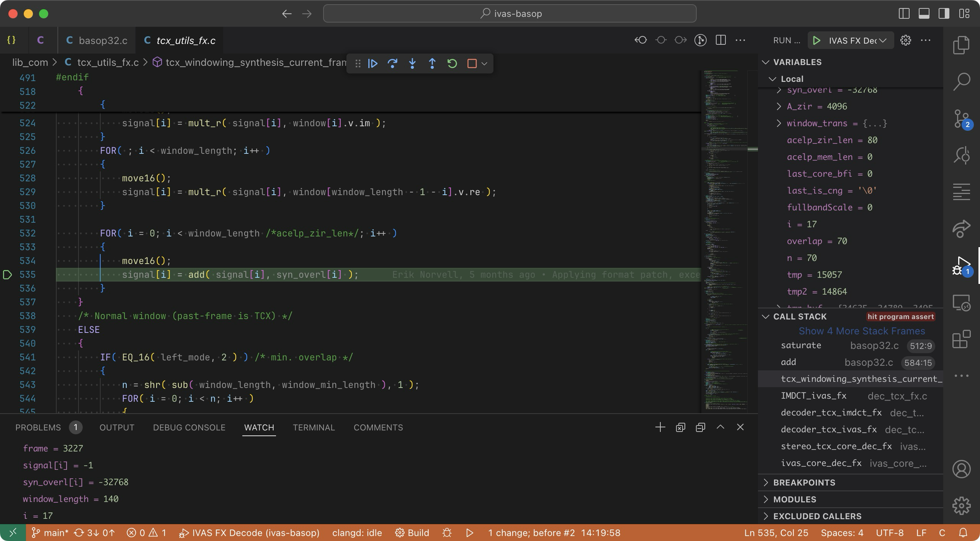Toggle the primary side bar layout button
This screenshot has width=980, height=541.
[x=904, y=14]
